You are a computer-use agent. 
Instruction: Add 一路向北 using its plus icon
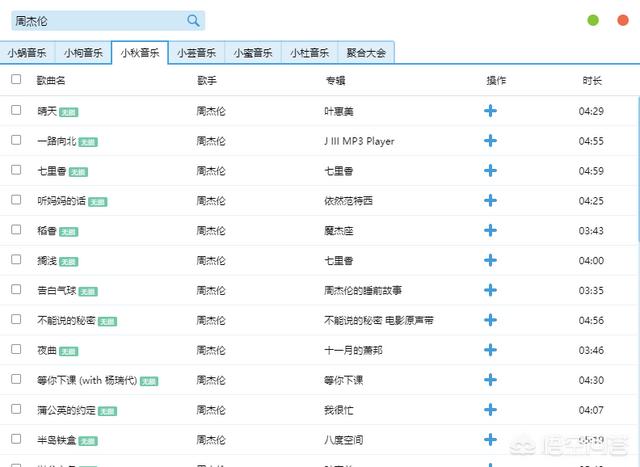490,141
